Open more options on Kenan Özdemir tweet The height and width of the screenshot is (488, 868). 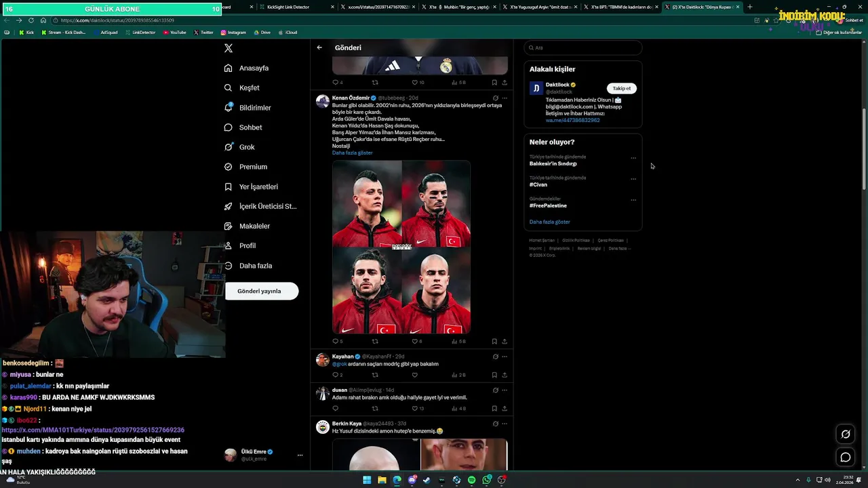coord(505,98)
